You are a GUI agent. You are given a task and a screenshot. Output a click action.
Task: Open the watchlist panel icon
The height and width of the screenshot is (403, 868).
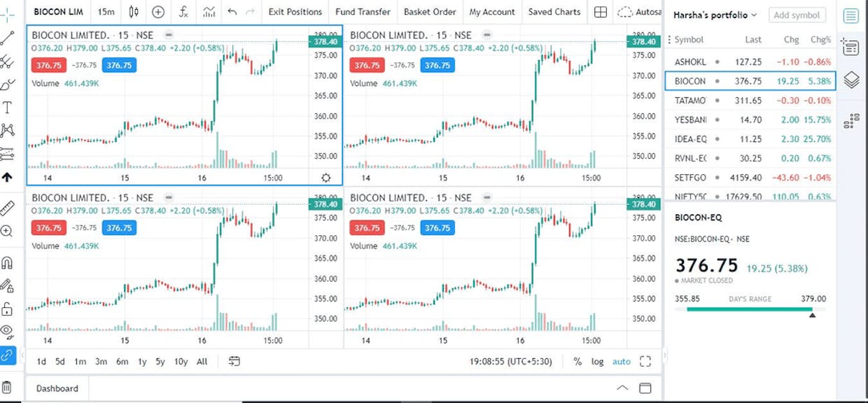point(850,15)
